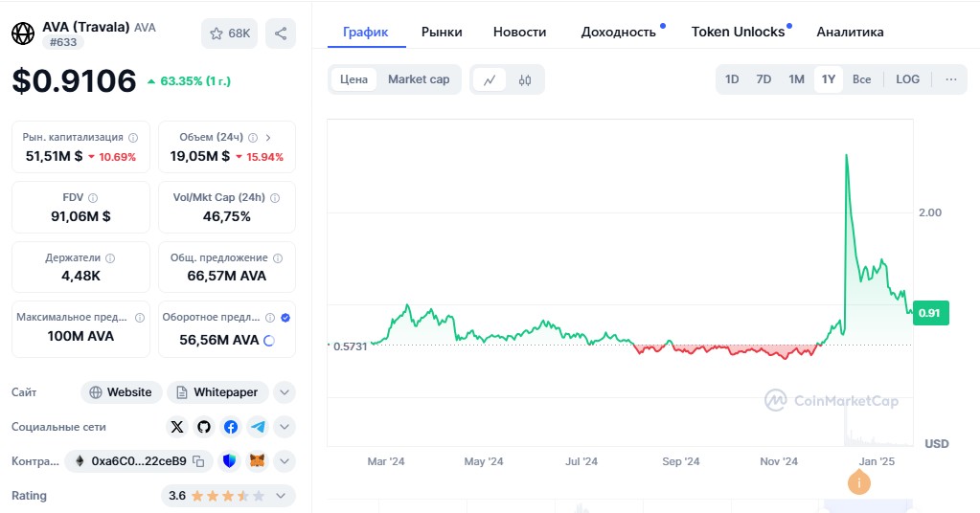The image size is (980, 513).
Task: Add AVA to watchlist with star button
Action: point(229,33)
